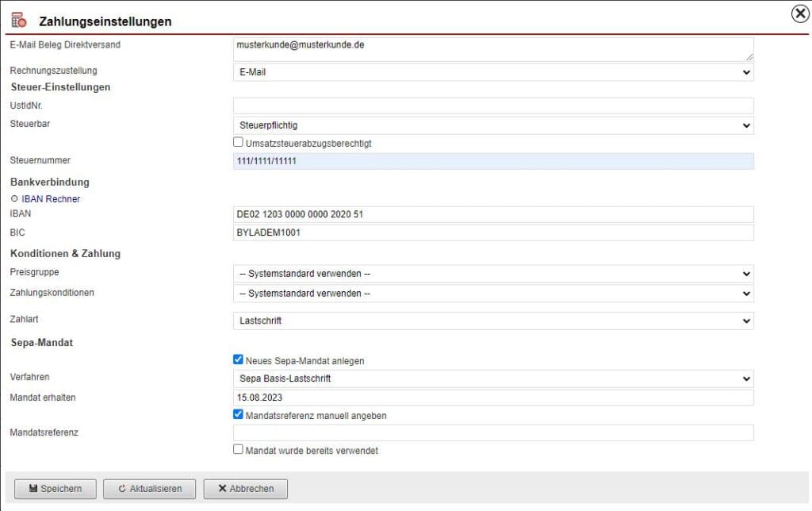This screenshot has width=812, height=511.
Task: Click the X icon inside the Abbrechen button
Action: click(x=224, y=489)
